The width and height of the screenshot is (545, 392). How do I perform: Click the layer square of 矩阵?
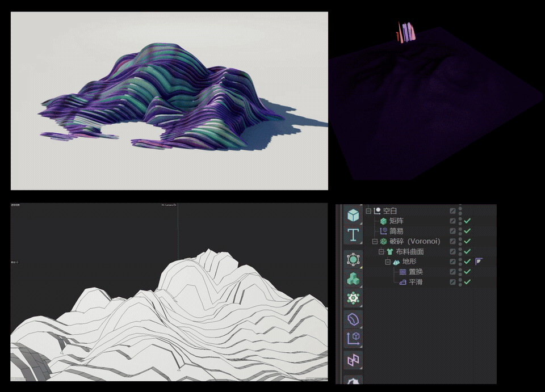pyautogui.click(x=452, y=221)
